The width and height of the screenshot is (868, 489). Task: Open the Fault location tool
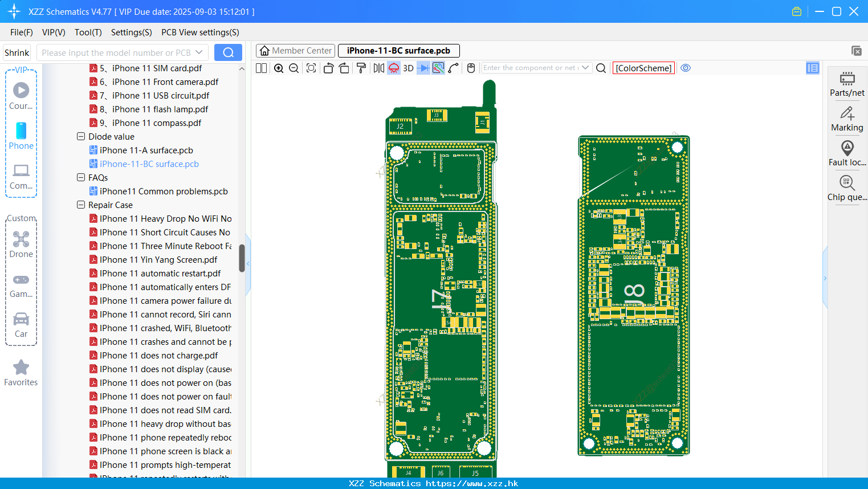point(847,153)
